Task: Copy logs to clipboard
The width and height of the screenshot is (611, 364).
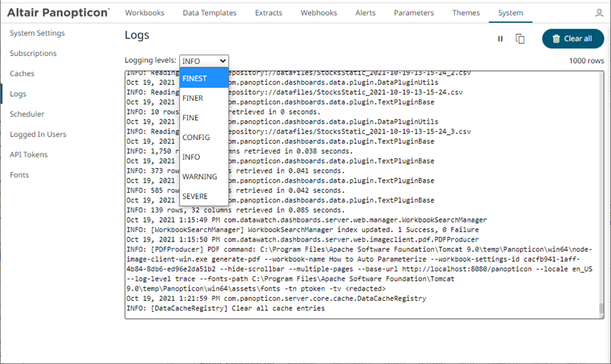Action: (520, 39)
